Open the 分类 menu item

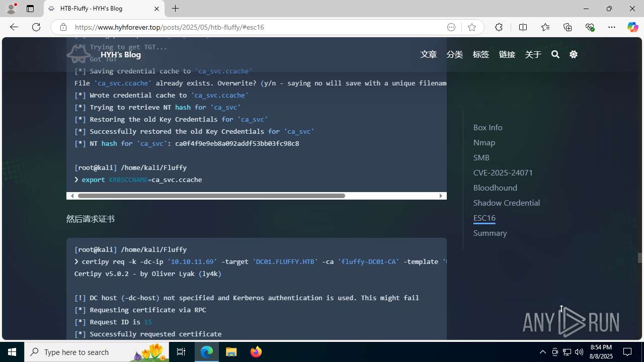point(455,54)
